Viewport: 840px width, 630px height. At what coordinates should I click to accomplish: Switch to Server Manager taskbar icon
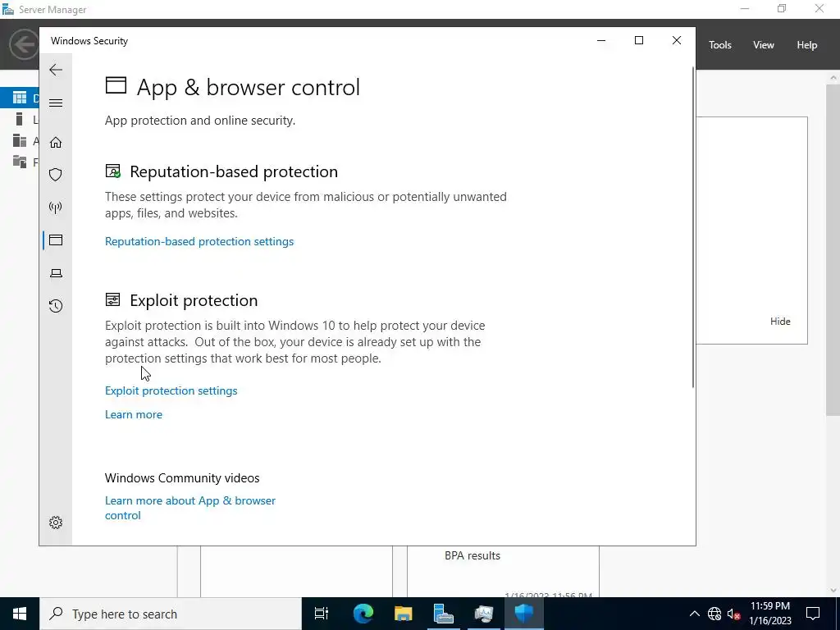(444, 614)
